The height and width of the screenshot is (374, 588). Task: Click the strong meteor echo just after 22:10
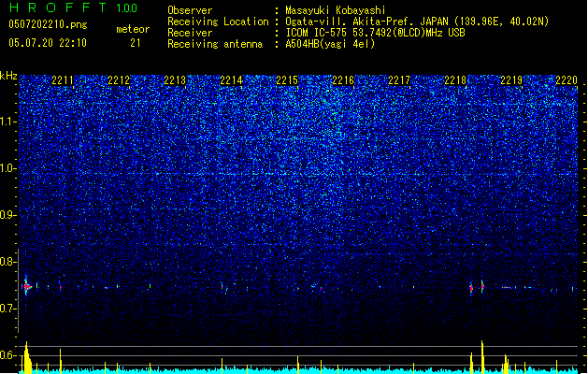[x=26, y=287]
